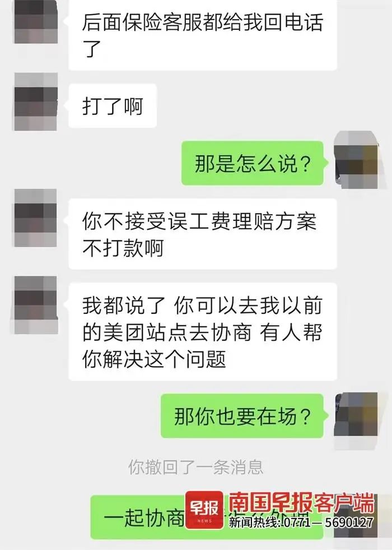Tap the sender avatar beside "打了啊"
The image size is (392, 550).
click(x=36, y=101)
